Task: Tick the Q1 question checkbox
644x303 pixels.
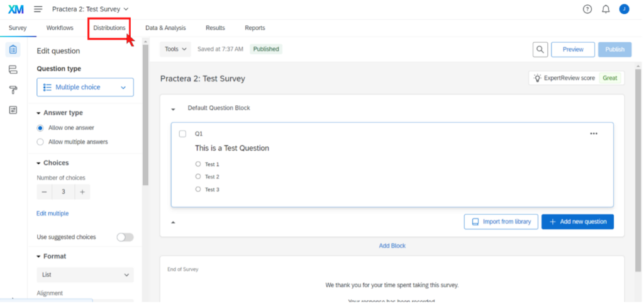Action: (182, 134)
